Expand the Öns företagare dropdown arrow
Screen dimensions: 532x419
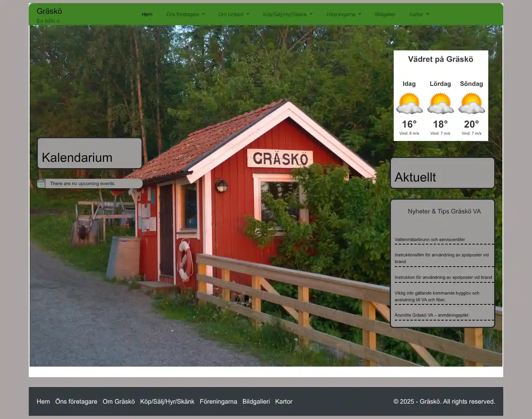tap(203, 14)
